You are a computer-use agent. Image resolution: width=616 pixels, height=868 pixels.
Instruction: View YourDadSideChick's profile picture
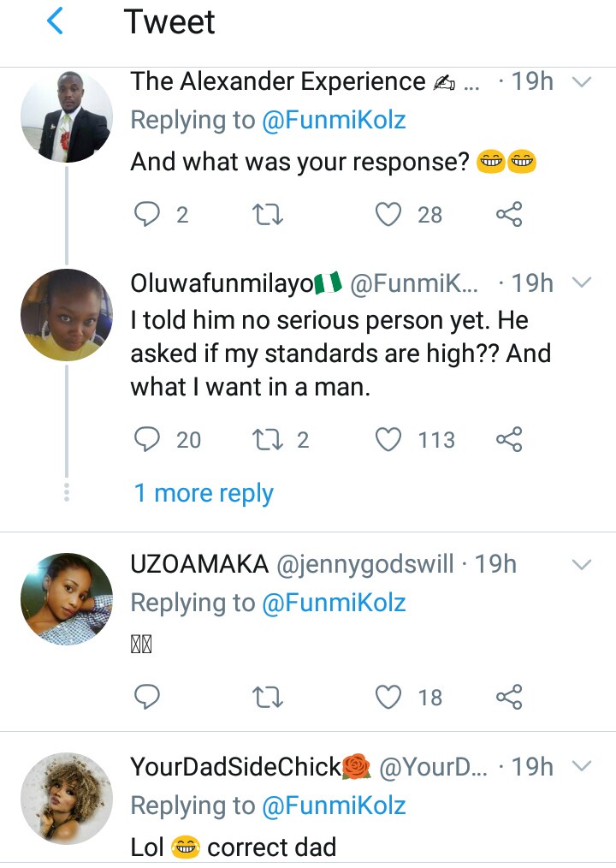click(66, 800)
